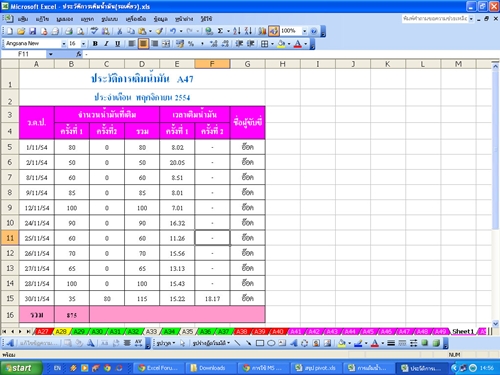Image resolution: width=500 pixels, height=375 pixels.
Task: Toggle Merge and Center
Action: click(x=166, y=44)
